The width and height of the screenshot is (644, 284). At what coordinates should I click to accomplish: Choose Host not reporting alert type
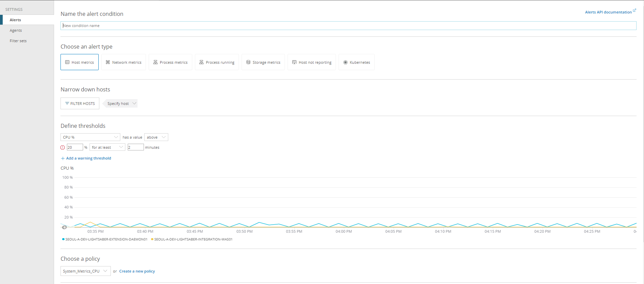click(x=312, y=62)
